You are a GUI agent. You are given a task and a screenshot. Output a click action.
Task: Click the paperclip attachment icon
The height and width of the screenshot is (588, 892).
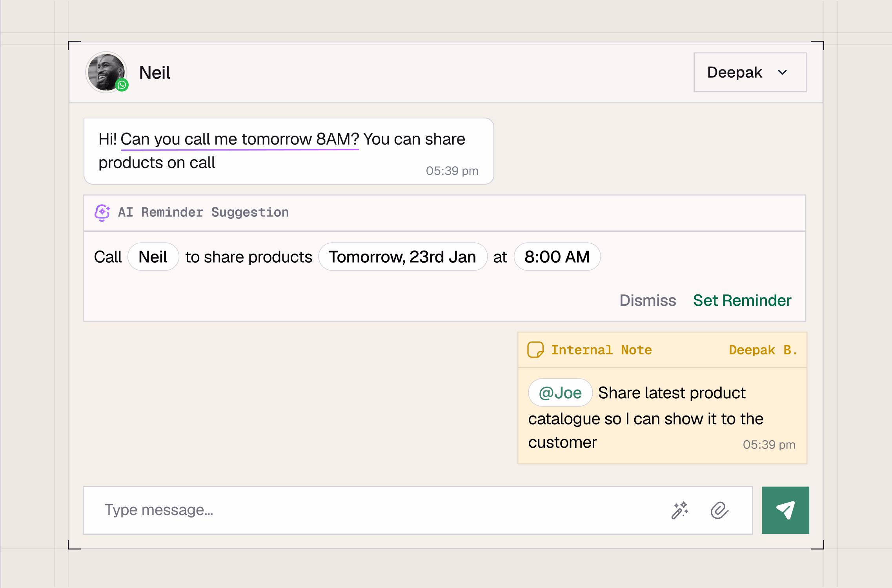pos(719,510)
